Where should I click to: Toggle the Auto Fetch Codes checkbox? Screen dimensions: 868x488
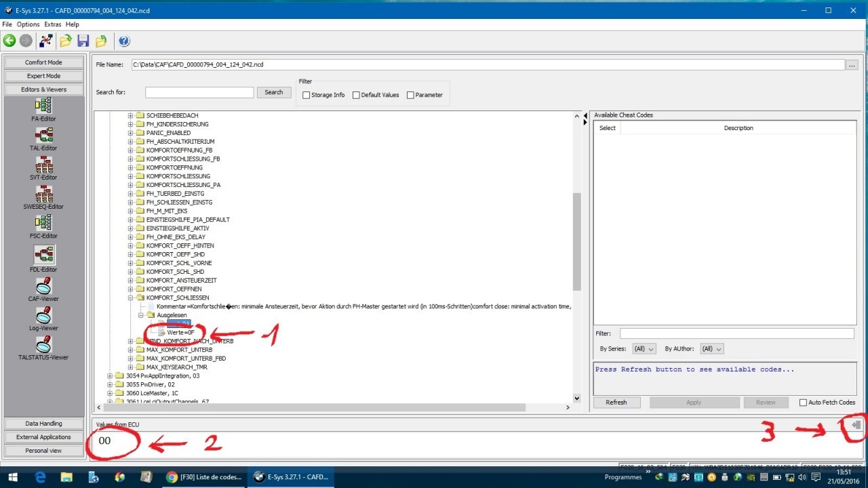[x=803, y=403]
